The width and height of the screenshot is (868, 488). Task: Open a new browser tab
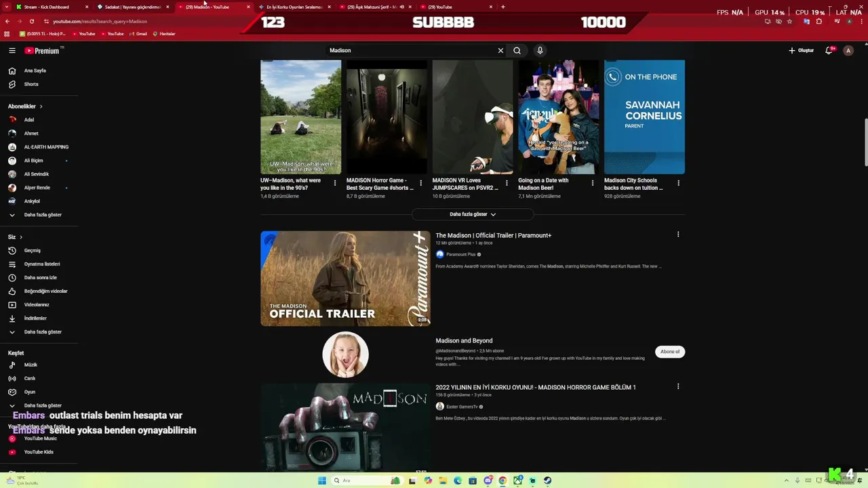point(502,7)
